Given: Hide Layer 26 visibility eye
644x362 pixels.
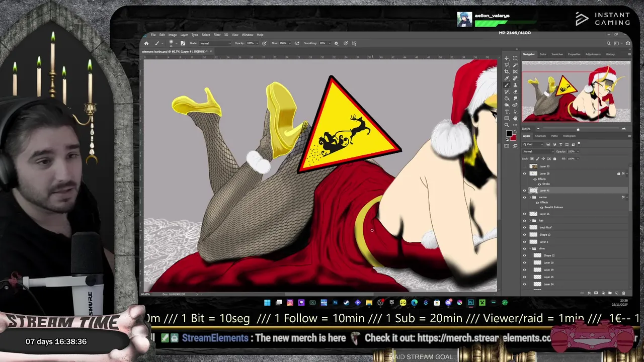Looking at the screenshot, I should [x=524, y=214].
